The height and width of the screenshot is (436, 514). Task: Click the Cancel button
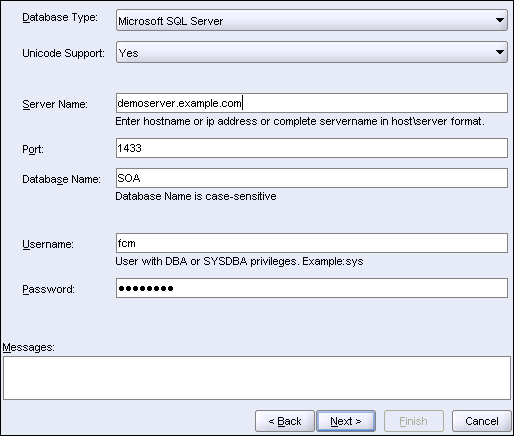482,421
